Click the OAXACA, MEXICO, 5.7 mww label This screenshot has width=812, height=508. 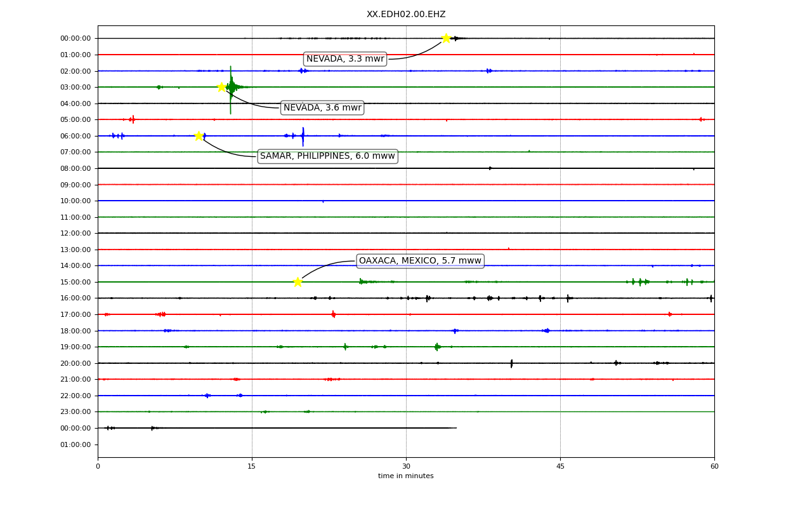coord(420,261)
